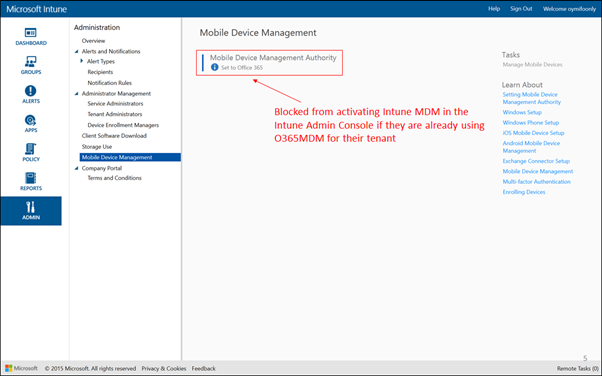Click the Microsoft logo in footer

(x=9, y=368)
